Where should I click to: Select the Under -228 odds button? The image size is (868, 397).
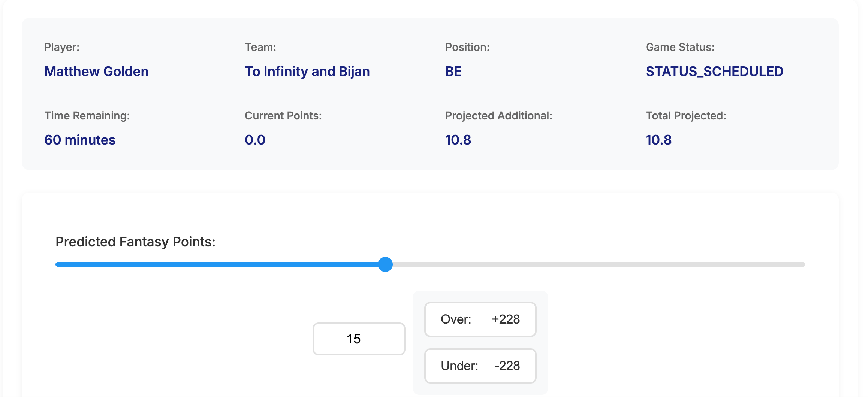480,366
